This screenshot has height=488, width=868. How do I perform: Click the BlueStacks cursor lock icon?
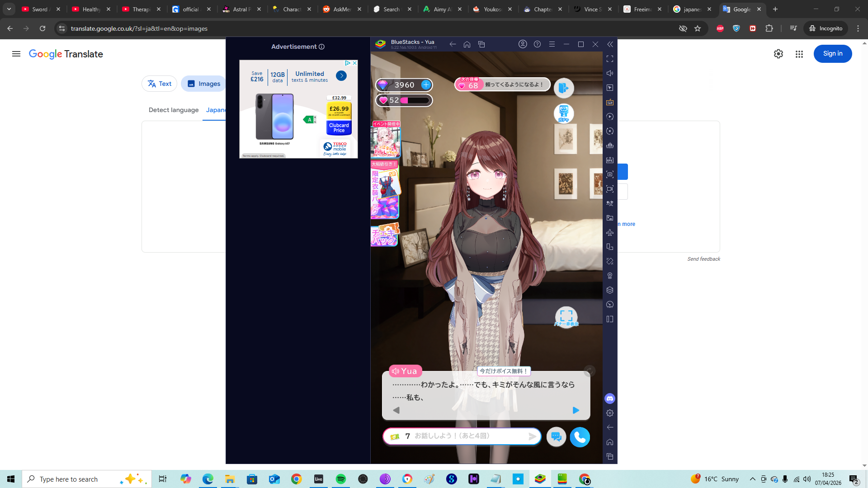(x=610, y=88)
